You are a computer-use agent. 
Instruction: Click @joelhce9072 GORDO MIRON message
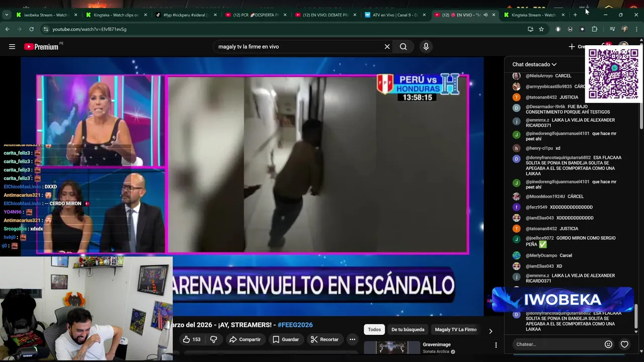[x=571, y=241]
